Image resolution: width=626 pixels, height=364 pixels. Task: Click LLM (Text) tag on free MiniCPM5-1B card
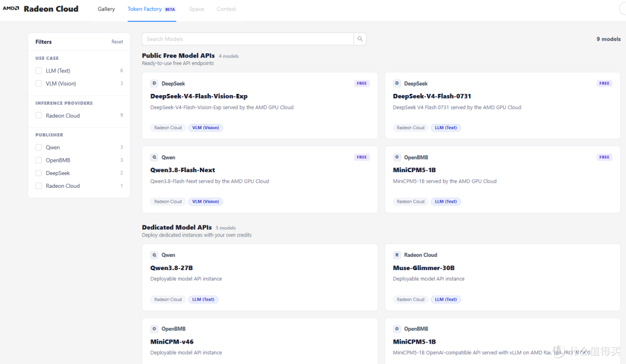point(446,202)
